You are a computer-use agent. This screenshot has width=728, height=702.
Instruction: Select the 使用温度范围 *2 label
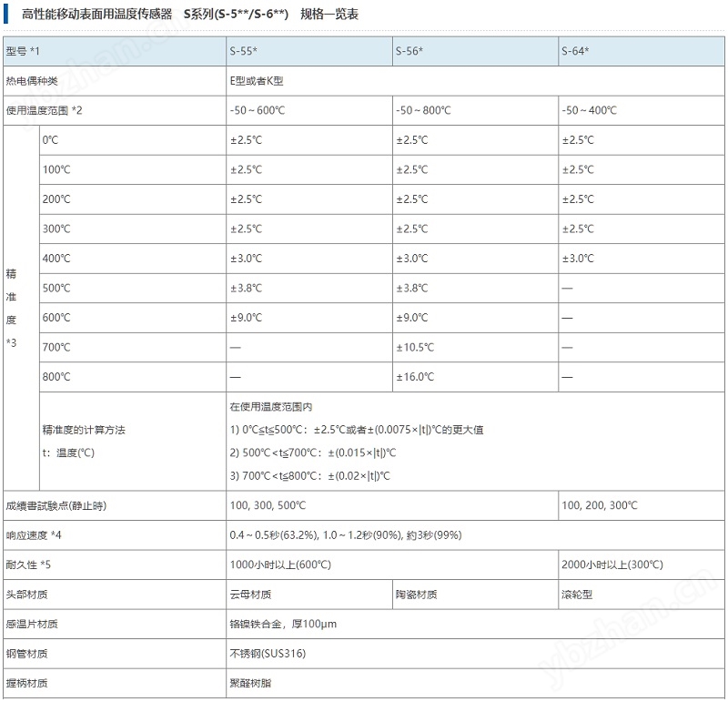click(x=44, y=110)
